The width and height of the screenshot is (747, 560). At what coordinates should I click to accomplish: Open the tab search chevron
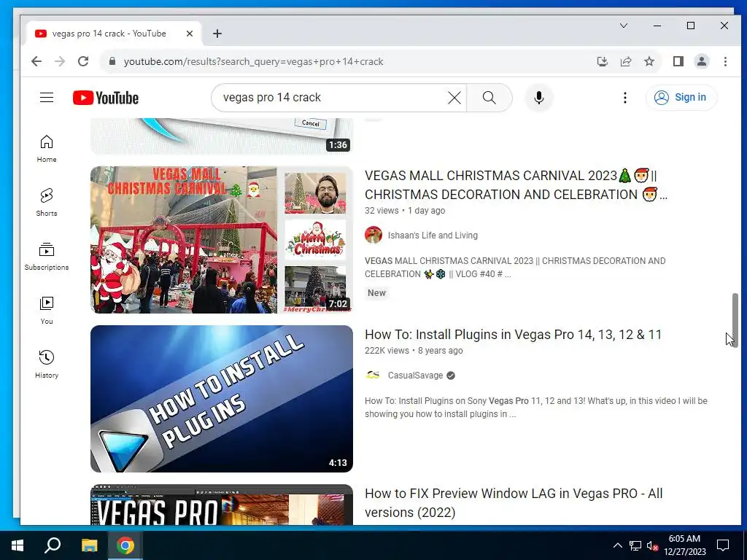pyautogui.click(x=624, y=26)
